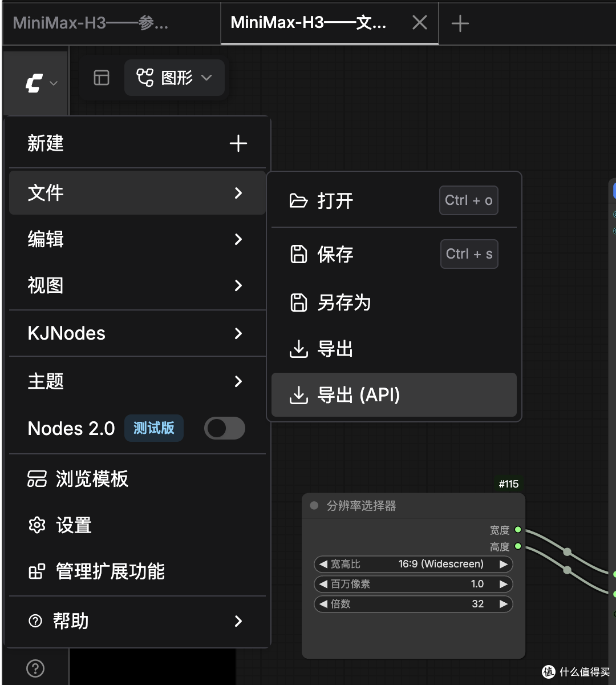The height and width of the screenshot is (685, 616).
Task: Open the 主题 submenu
Action: pos(137,381)
